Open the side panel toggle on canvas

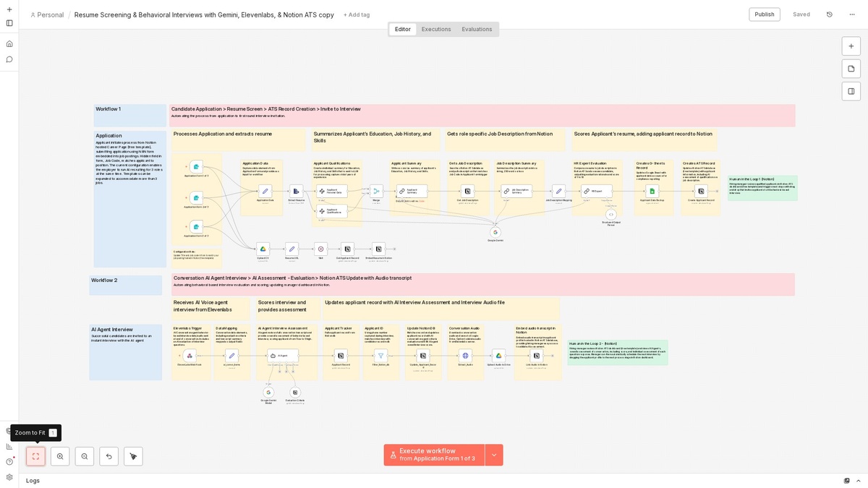click(x=851, y=91)
